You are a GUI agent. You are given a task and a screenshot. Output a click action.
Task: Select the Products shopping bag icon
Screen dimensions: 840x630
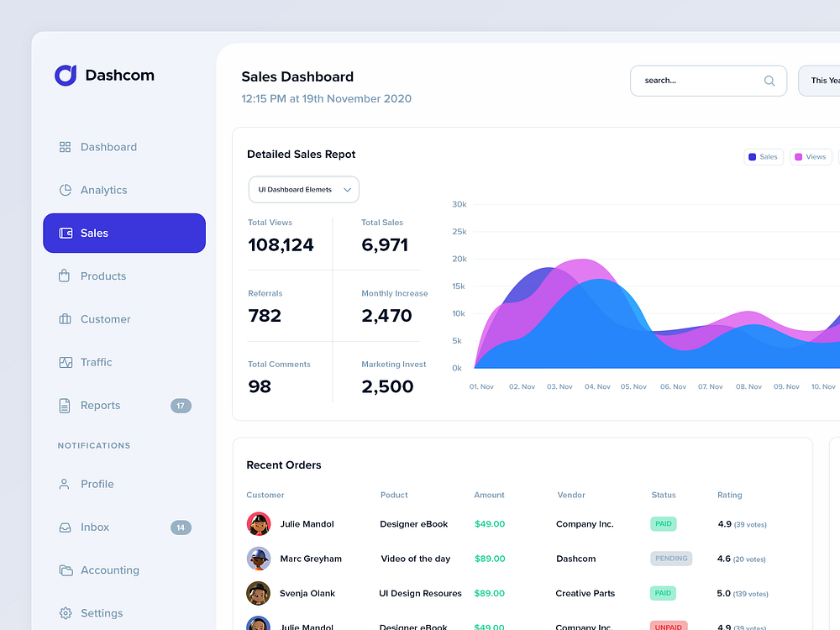click(65, 276)
